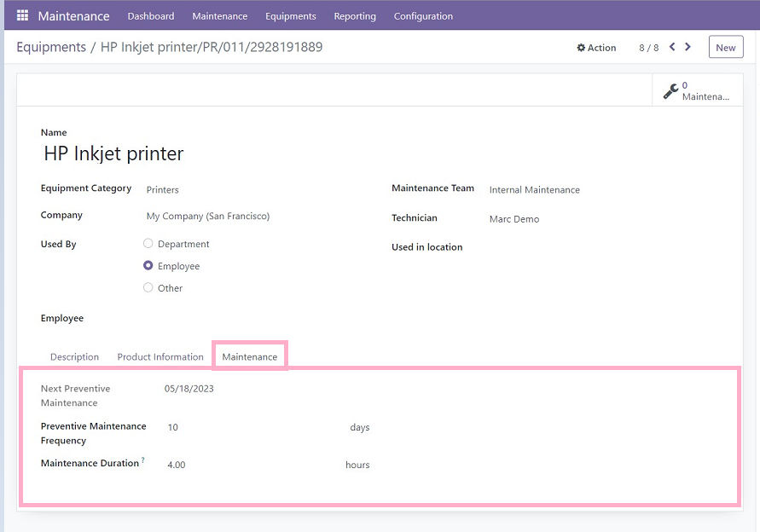Select the Other radio option
Screen dimensions: 760x532
click(x=148, y=287)
